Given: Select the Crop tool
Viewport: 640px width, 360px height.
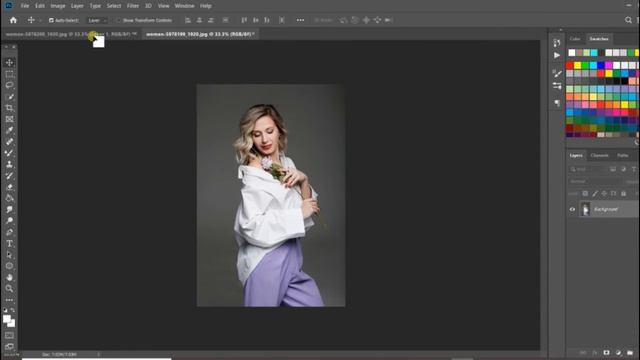Looking at the screenshot, I should (x=9, y=108).
